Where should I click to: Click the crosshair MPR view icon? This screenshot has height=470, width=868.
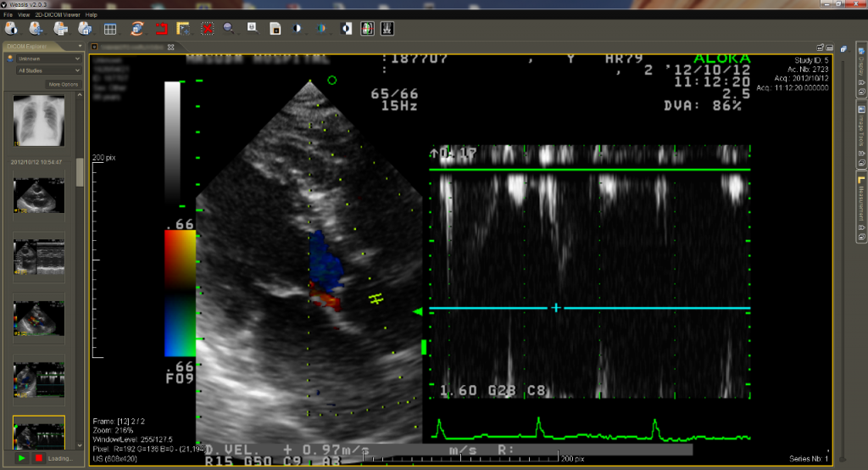pyautogui.click(x=368, y=28)
